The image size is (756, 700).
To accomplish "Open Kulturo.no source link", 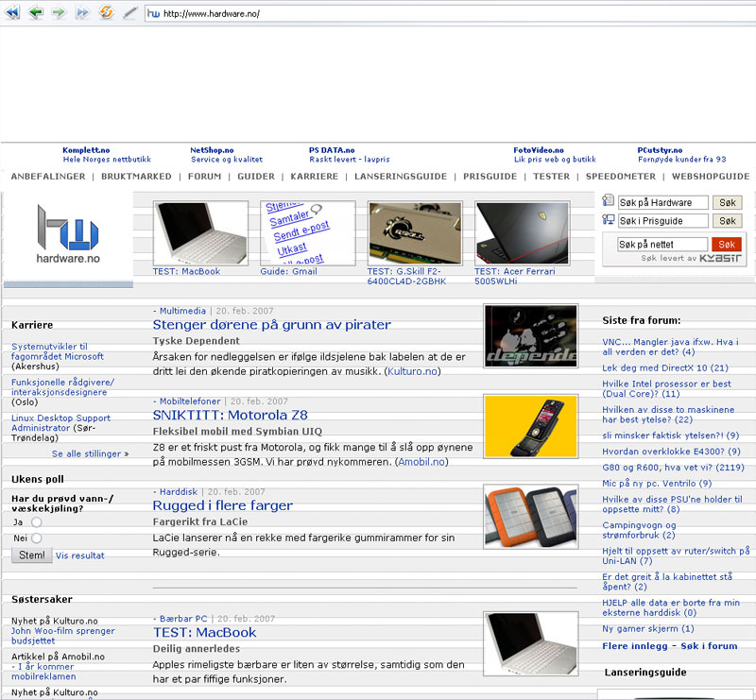I will (x=412, y=371).
